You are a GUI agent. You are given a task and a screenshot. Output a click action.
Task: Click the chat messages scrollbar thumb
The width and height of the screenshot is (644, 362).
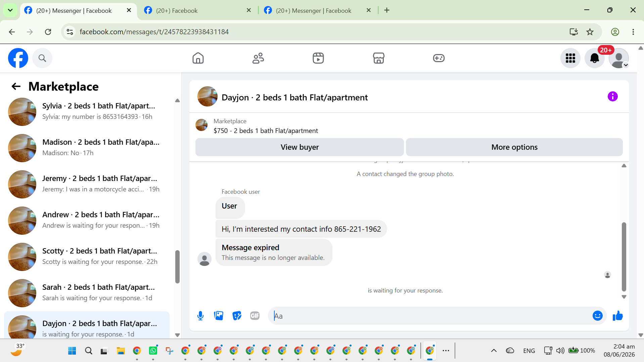tap(624, 257)
